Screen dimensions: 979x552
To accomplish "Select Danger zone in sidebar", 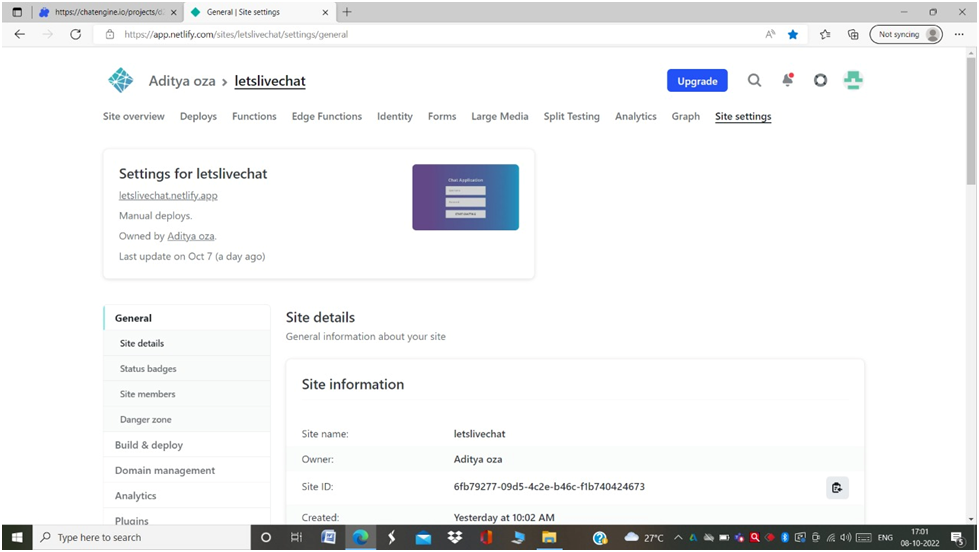I will (x=187, y=420).
